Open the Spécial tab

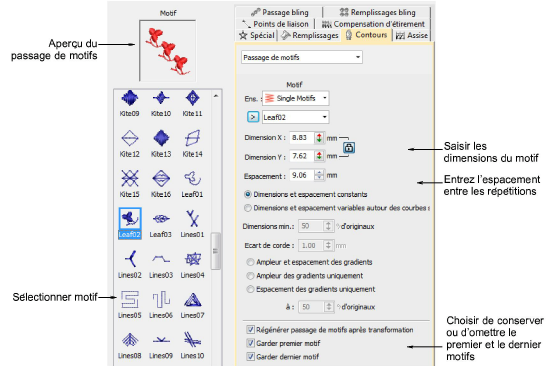pyautogui.click(x=257, y=35)
